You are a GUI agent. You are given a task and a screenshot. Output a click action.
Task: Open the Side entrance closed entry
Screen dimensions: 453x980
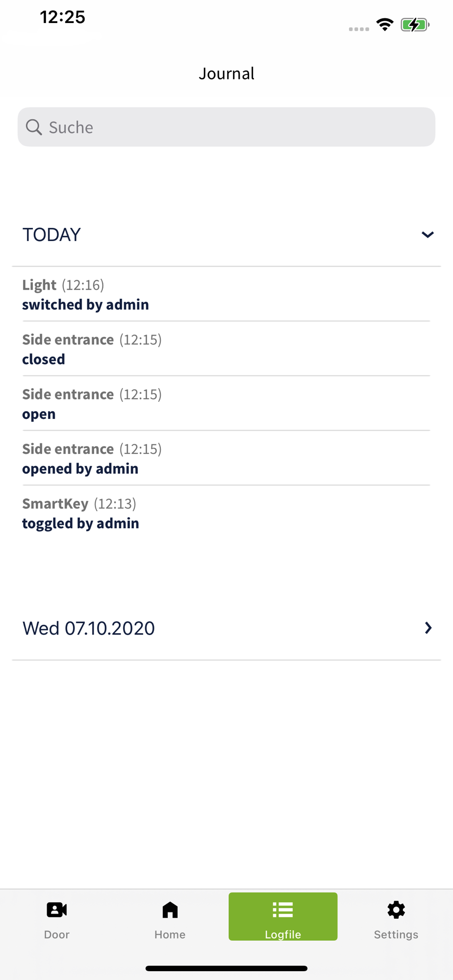226,349
